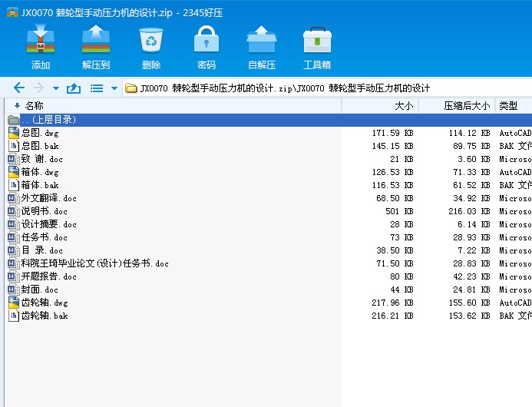Select file 箱体.dwg
Viewport: 532px width, 407px height.
tap(40, 172)
